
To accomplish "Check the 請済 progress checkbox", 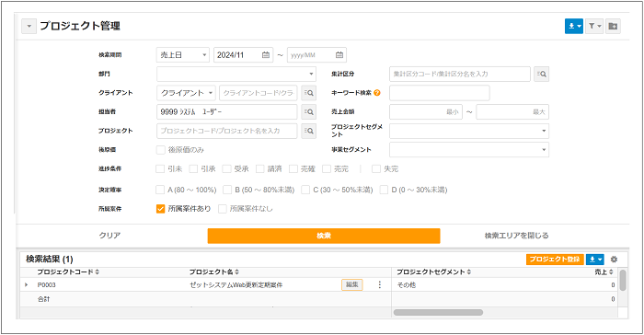I will point(260,169).
